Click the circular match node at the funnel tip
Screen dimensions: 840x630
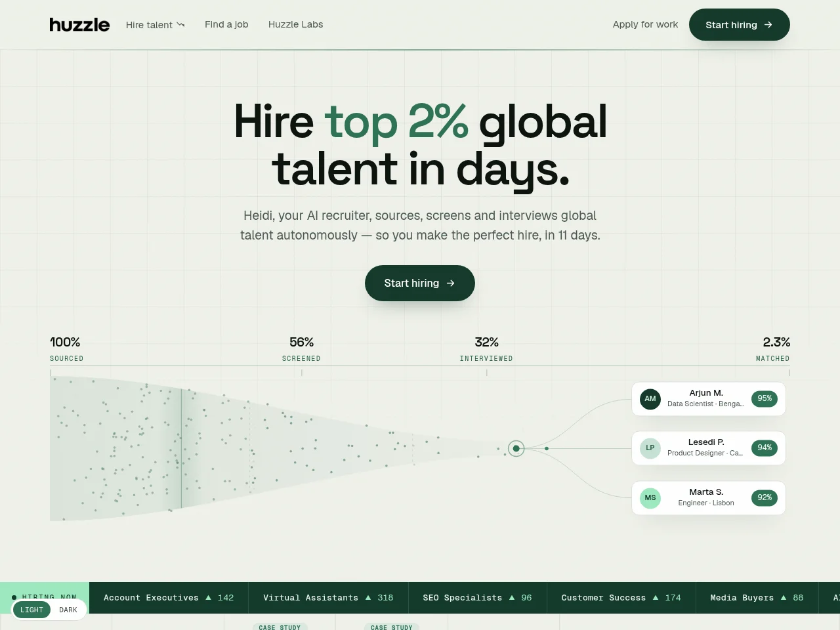pyautogui.click(x=516, y=449)
